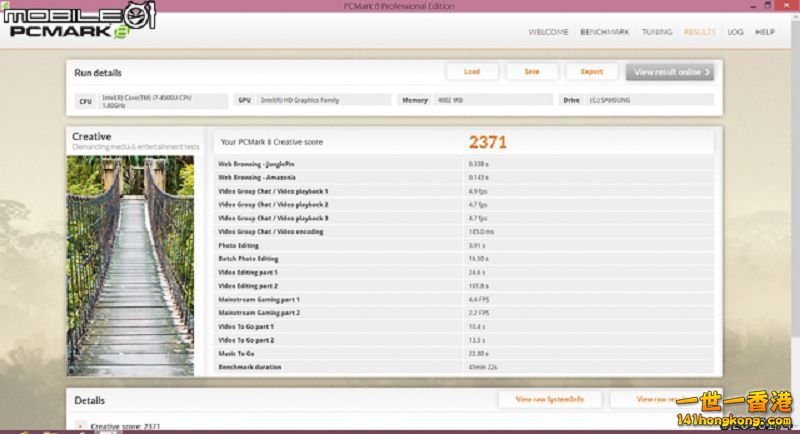Click the Batch Photo Editing row
The height and width of the screenshot is (434, 800).
(464, 259)
